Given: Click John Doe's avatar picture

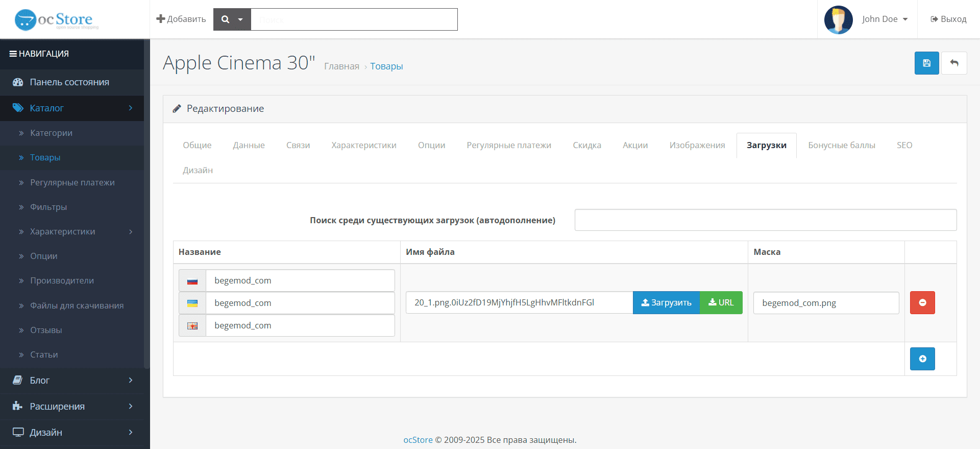Looking at the screenshot, I should tap(838, 19).
